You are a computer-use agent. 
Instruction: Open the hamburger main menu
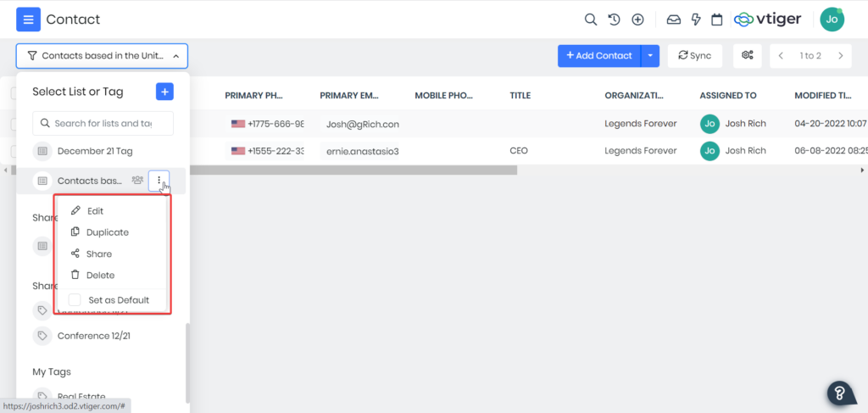pyautogui.click(x=28, y=19)
